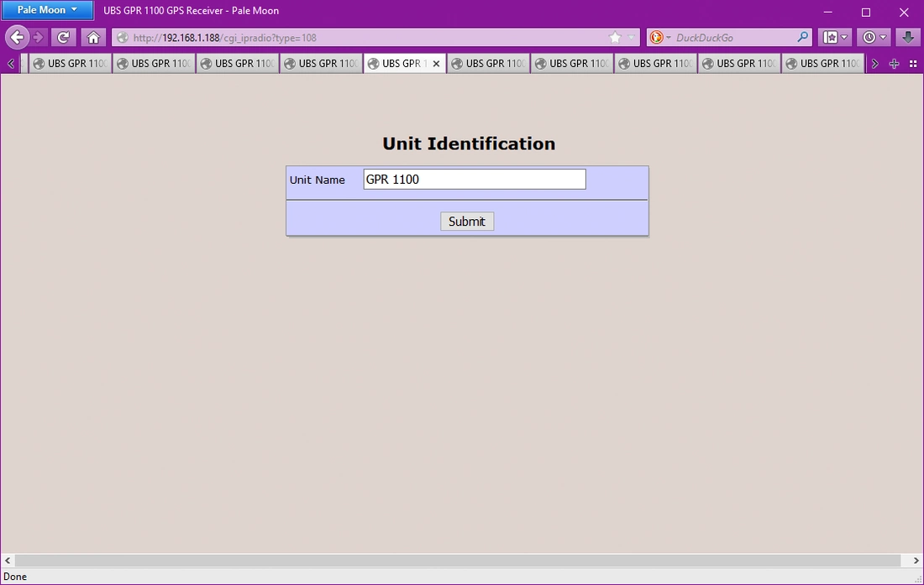Focus the address bar URL text
Screen dimensions: 924x585
pyautogui.click(x=224, y=38)
